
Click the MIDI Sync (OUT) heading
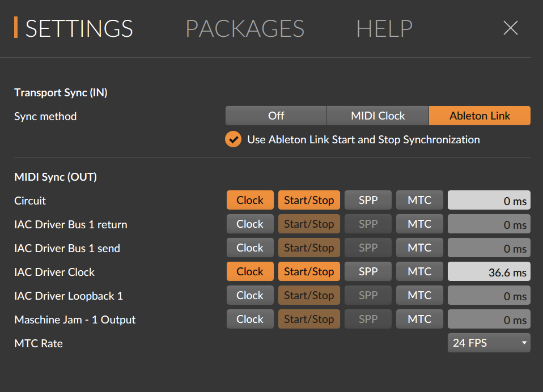point(56,177)
